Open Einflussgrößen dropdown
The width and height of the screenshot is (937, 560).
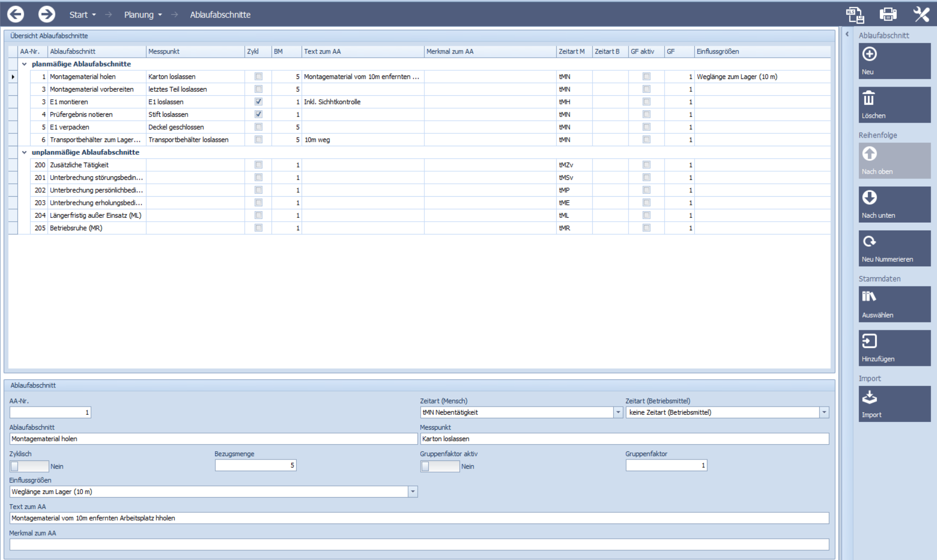click(x=413, y=492)
